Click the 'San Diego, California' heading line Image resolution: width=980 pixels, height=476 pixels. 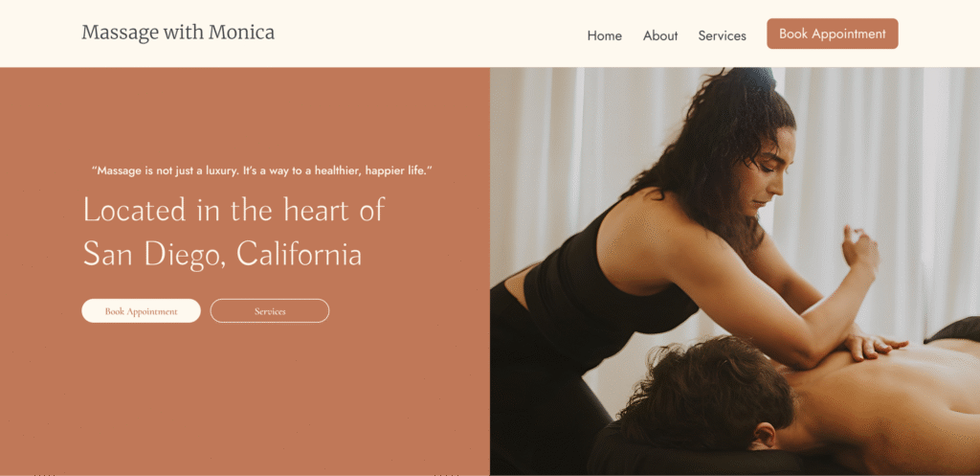click(222, 254)
